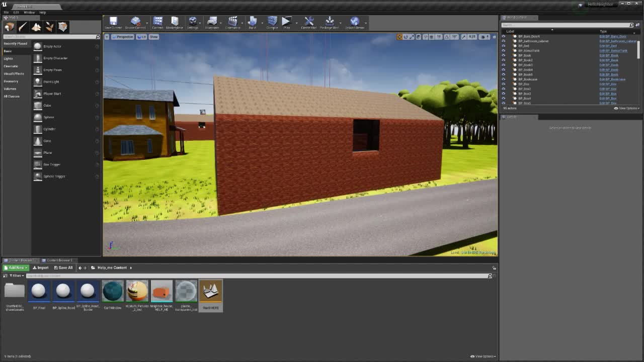This screenshot has width=644, height=362.
Task: Click the Save All button
Action: [x=63, y=268]
